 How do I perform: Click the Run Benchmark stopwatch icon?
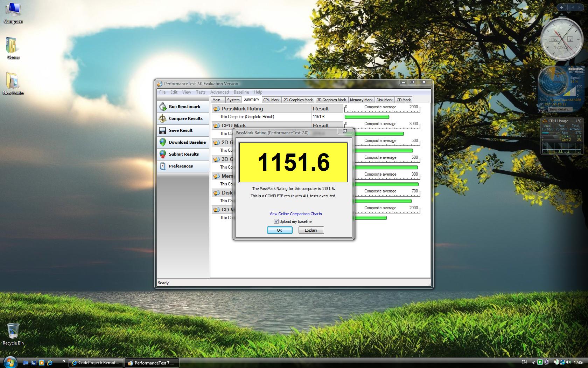(x=163, y=107)
